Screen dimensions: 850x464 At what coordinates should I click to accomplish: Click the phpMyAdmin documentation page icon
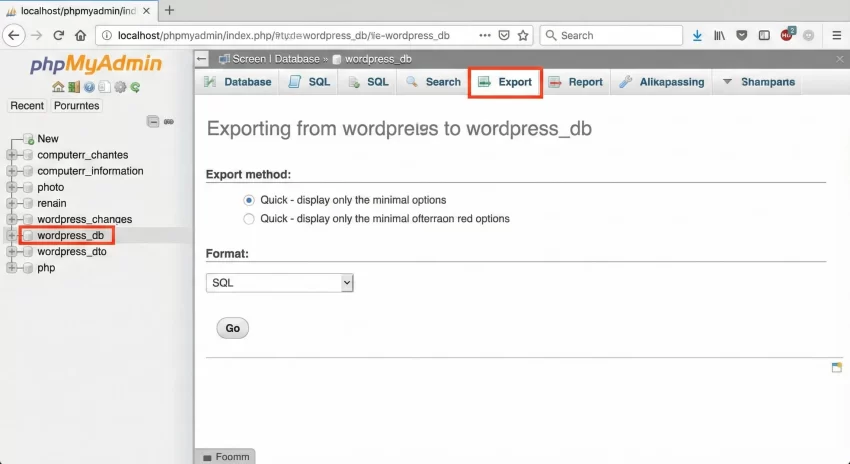coord(105,87)
